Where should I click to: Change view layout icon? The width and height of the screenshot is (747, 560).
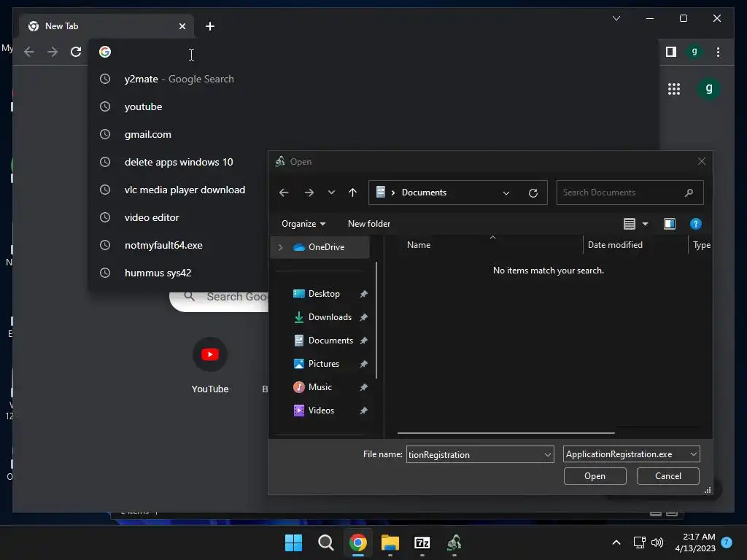(x=630, y=224)
